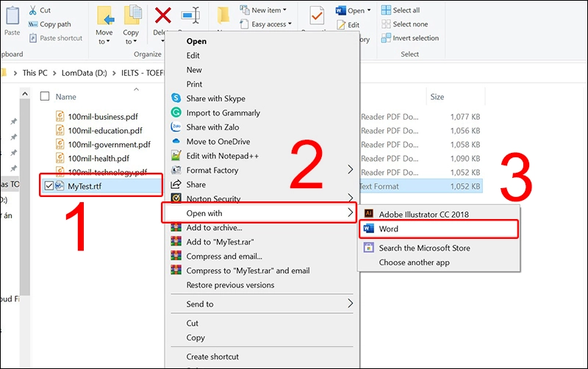Choose another app from submenu

tap(414, 262)
